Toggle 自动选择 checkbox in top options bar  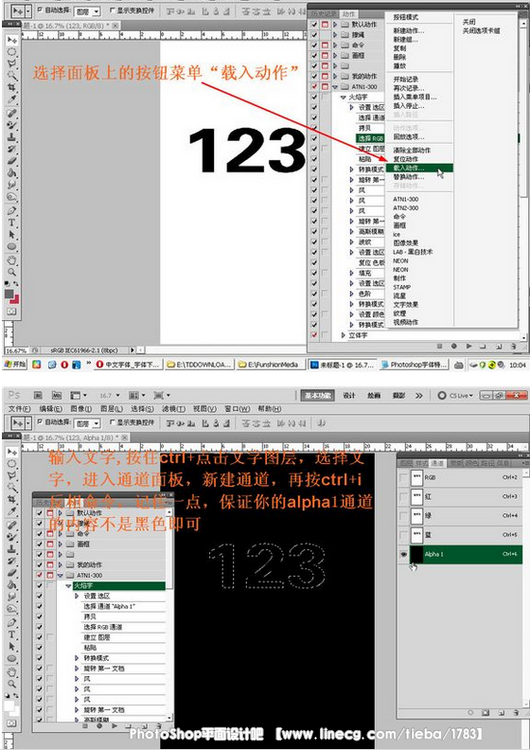(x=40, y=10)
